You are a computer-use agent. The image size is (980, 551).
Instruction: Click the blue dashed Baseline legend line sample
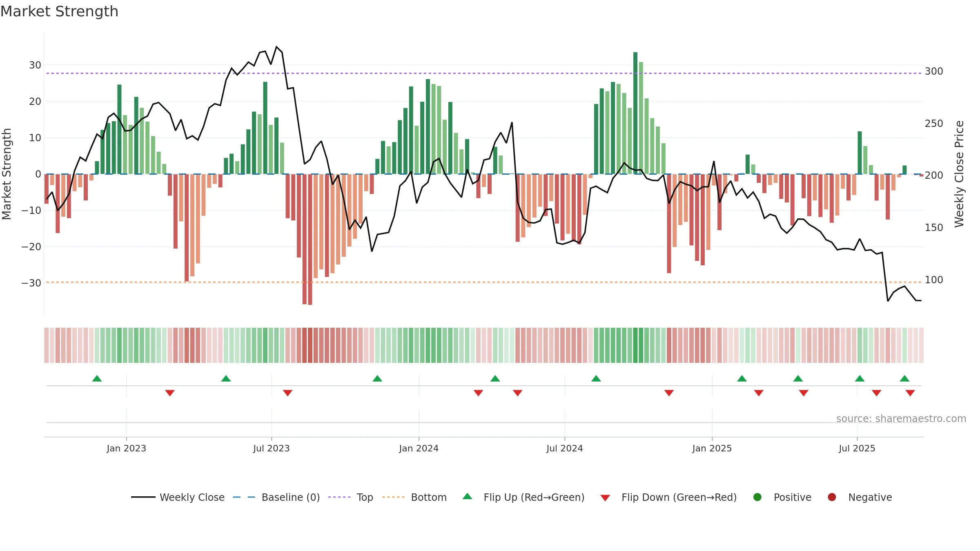(x=244, y=497)
